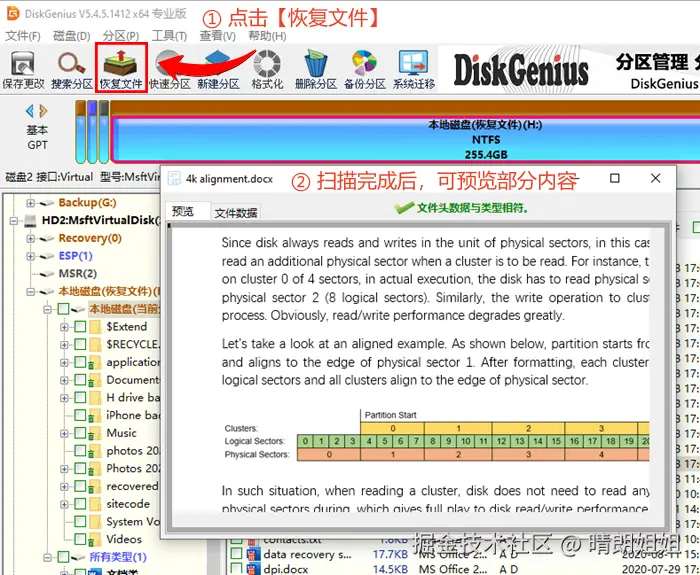Select the System Volume folder in tree
700x575 pixels.
coord(133,521)
